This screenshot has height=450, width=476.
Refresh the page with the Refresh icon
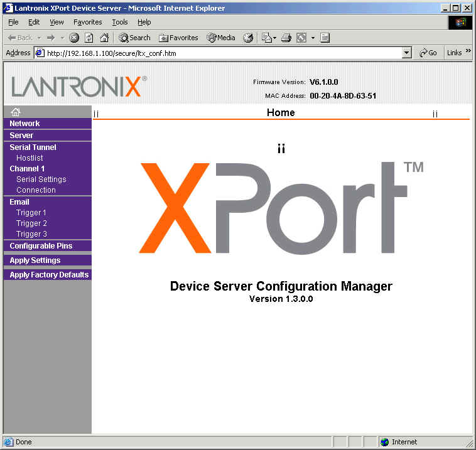[89, 38]
